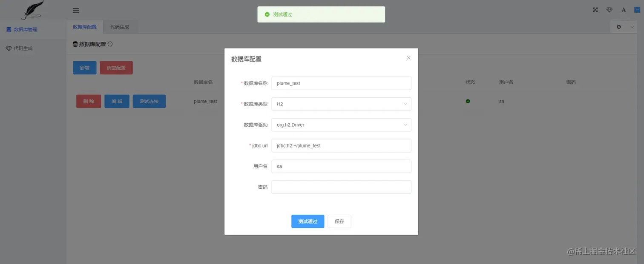Click the 数据库配置 dialog title

(246, 59)
